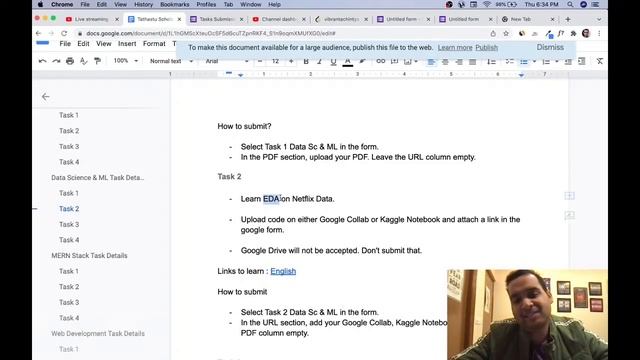Reload the page in Chrome
Image resolution: width=640 pixels, height=360 pixels.
pos(64,33)
